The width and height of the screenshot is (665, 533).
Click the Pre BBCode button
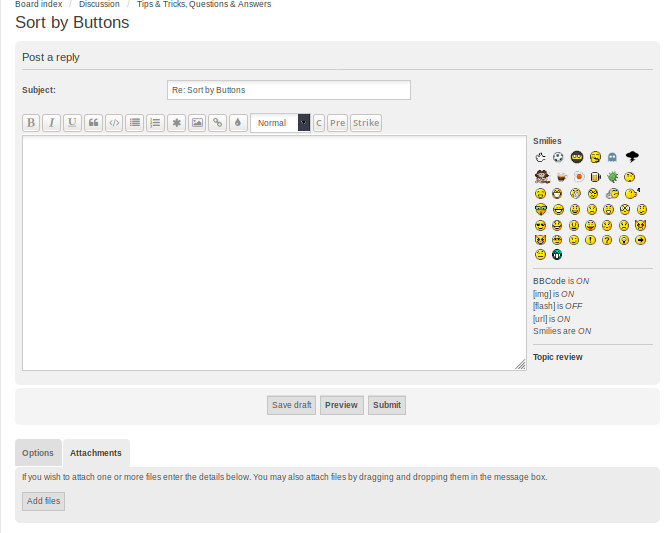point(337,123)
